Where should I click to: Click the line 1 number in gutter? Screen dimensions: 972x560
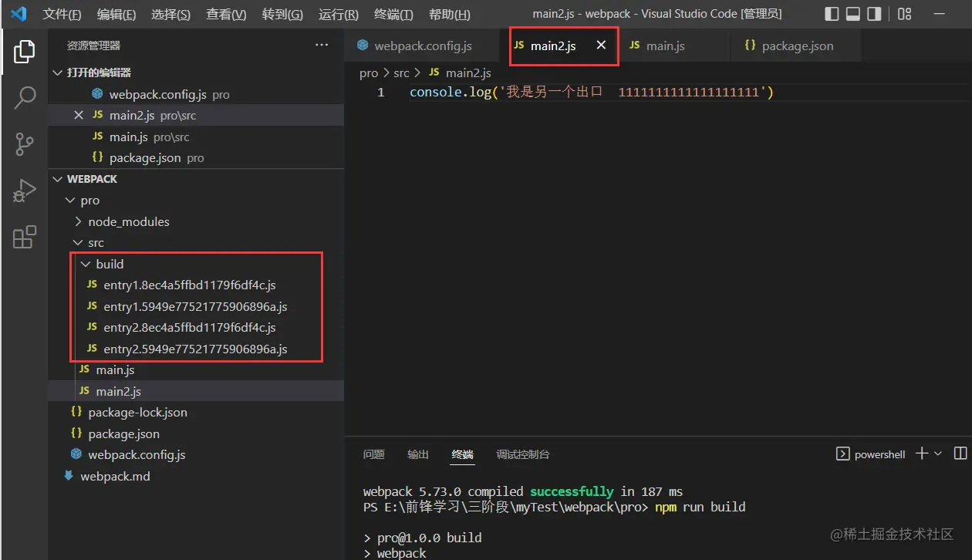[x=380, y=93]
